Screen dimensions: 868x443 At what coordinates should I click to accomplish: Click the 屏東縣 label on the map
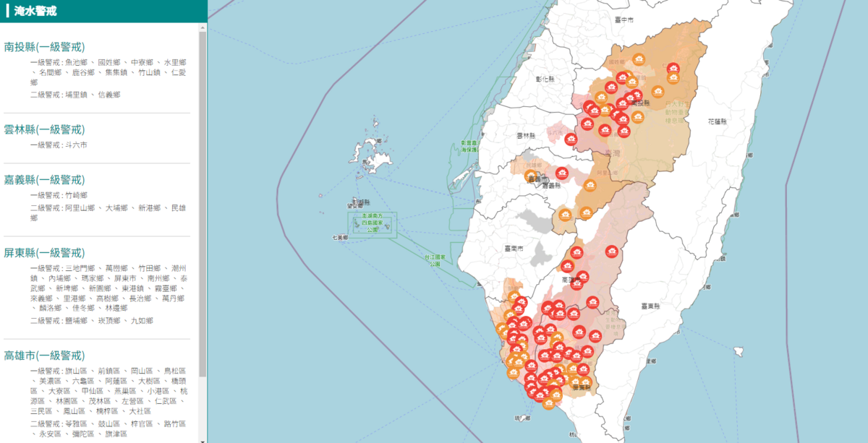coord(582,388)
